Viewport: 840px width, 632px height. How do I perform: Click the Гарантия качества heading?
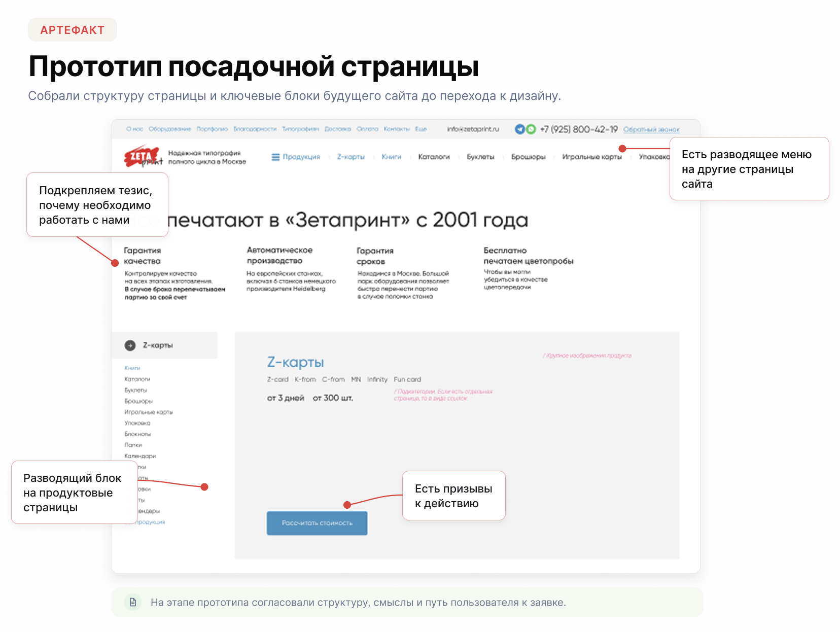[143, 256]
